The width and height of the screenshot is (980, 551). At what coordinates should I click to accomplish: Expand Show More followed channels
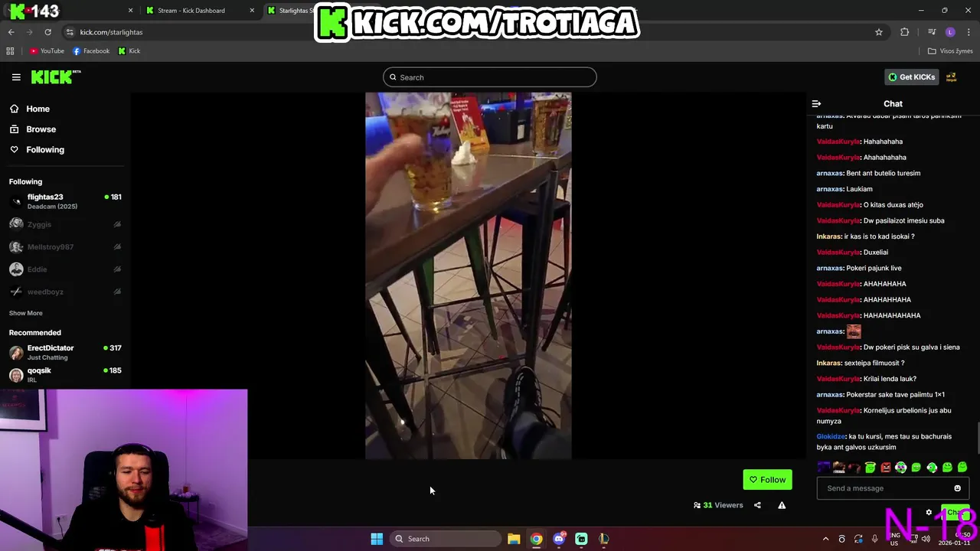(26, 313)
